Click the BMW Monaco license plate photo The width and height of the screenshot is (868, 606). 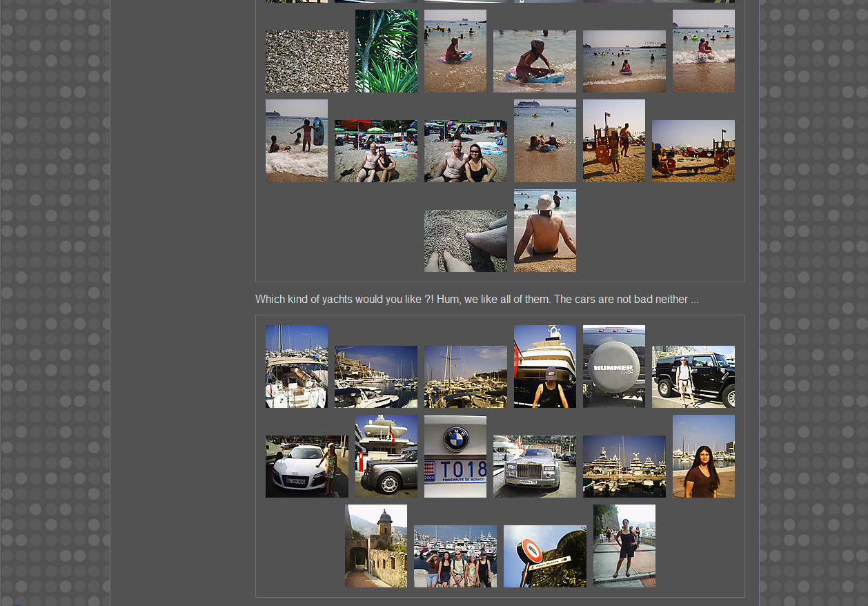tap(455, 456)
